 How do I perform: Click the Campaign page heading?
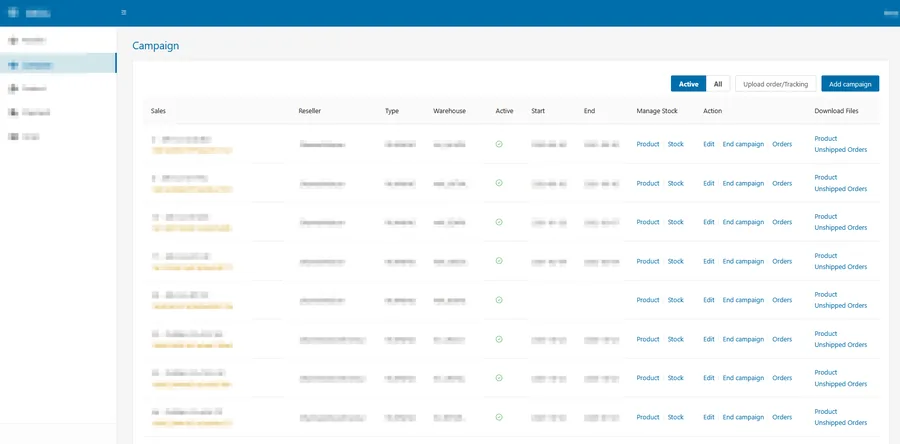click(x=156, y=45)
